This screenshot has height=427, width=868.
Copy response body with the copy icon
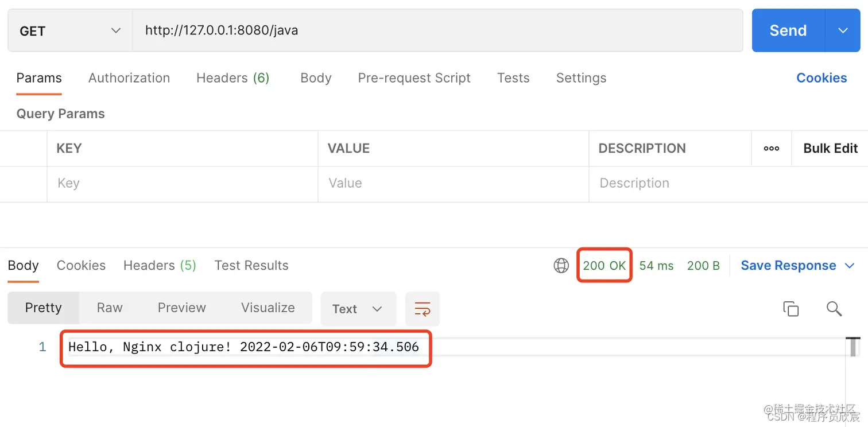click(790, 308)
